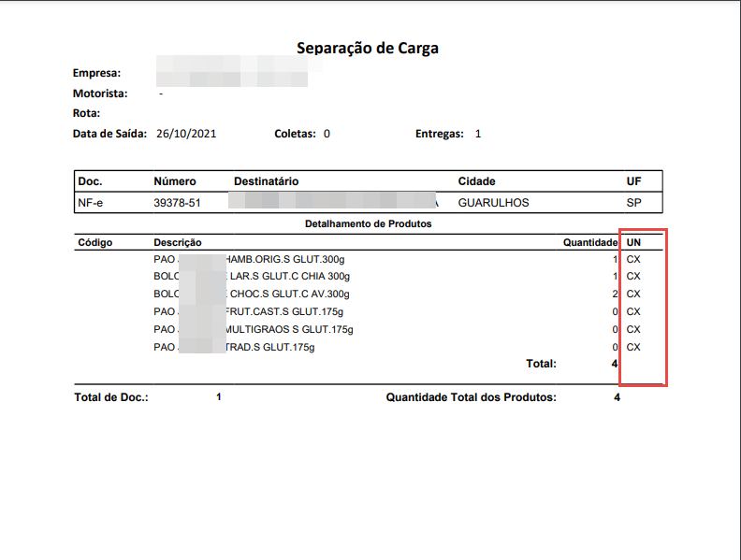Click the 'UN' column header
Screen dimensions: 741x560
[633, 242]
